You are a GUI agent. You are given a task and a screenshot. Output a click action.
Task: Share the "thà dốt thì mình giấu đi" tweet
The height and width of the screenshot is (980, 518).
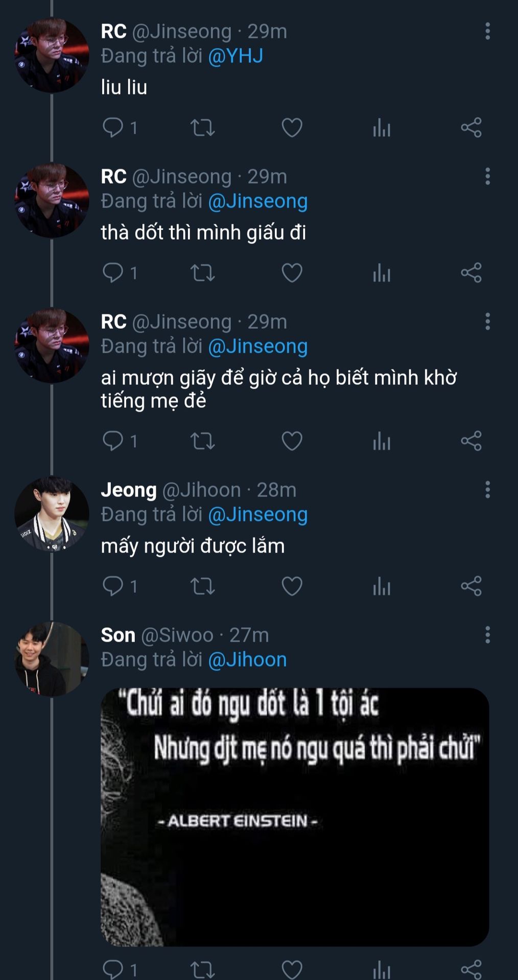(x=471, y=273)
